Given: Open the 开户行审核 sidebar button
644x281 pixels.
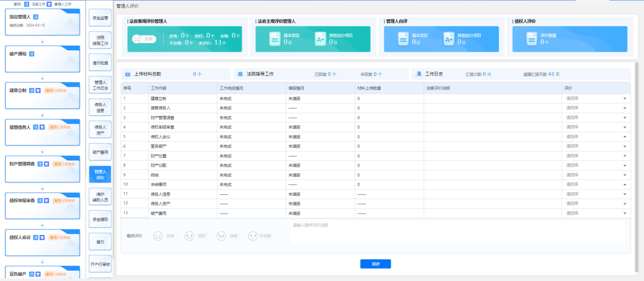Looking at the screenshot, I should [100, 264].
